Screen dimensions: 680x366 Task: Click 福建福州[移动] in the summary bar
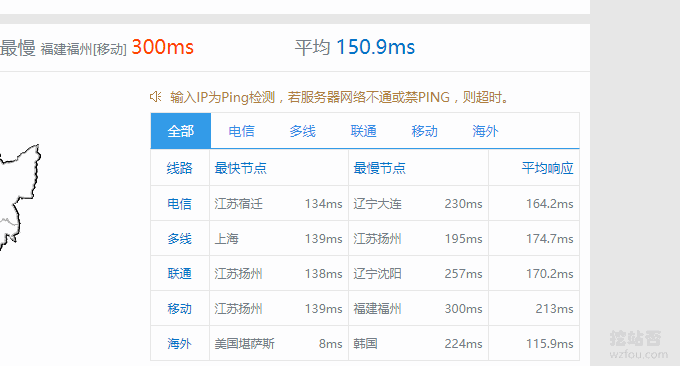[x=84, y=49]
